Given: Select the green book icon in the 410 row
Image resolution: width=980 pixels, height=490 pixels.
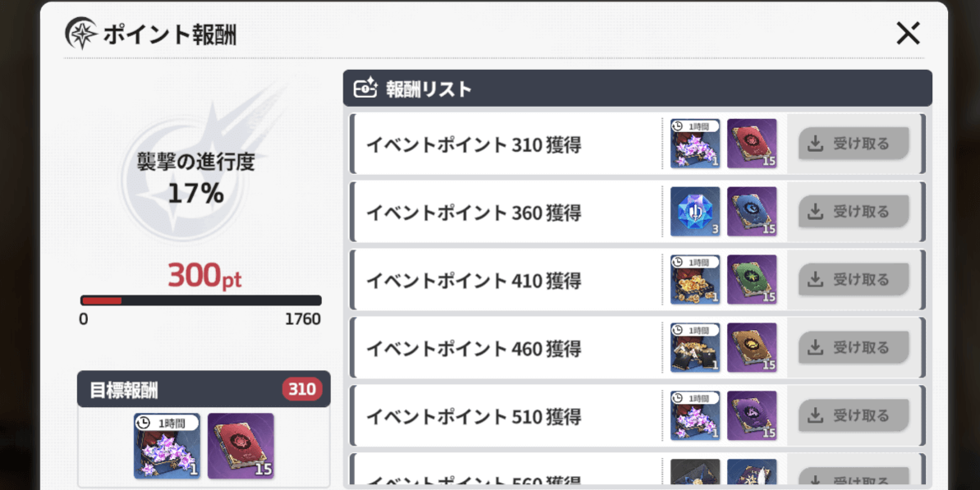Looking at the screenshot, I should coord(752,280).
